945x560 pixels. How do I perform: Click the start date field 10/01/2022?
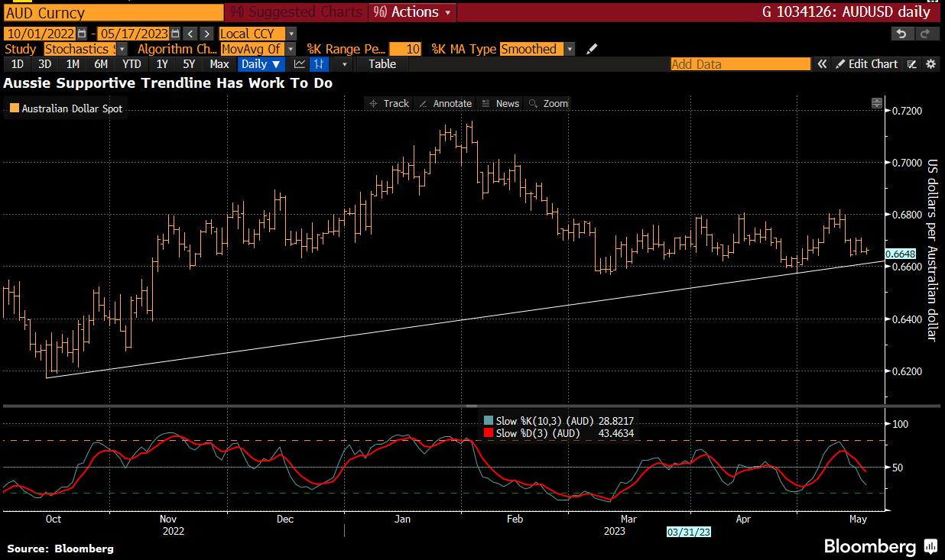point(39,34)
